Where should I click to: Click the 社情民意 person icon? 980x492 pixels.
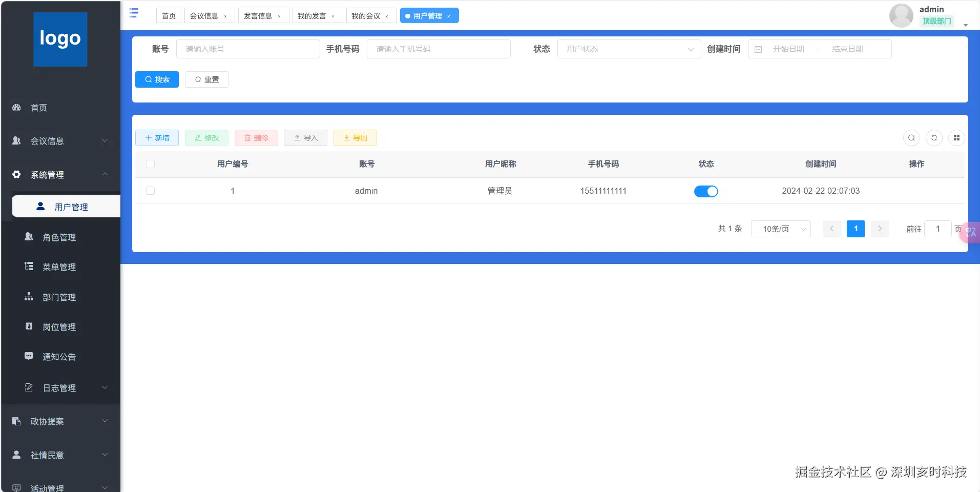click(16, 455)
